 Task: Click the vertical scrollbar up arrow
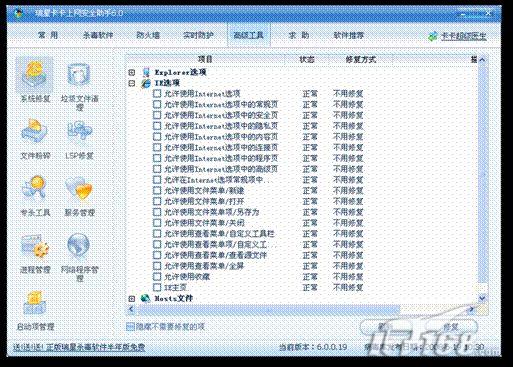coord(482,60)
